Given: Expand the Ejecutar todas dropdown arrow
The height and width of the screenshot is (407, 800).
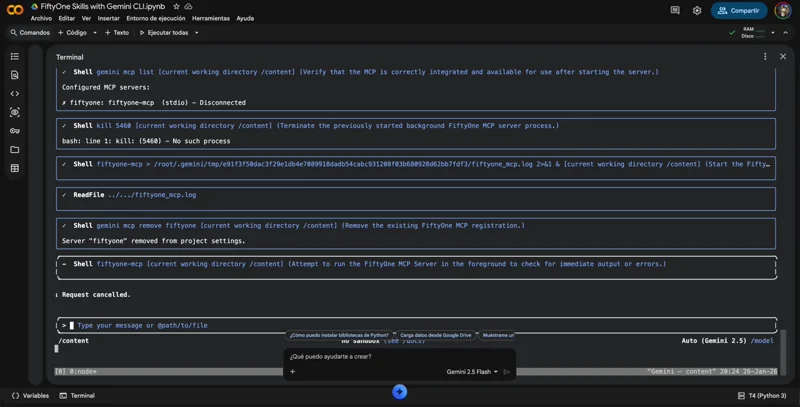Looking at the screenshot, I should [196, 33].
